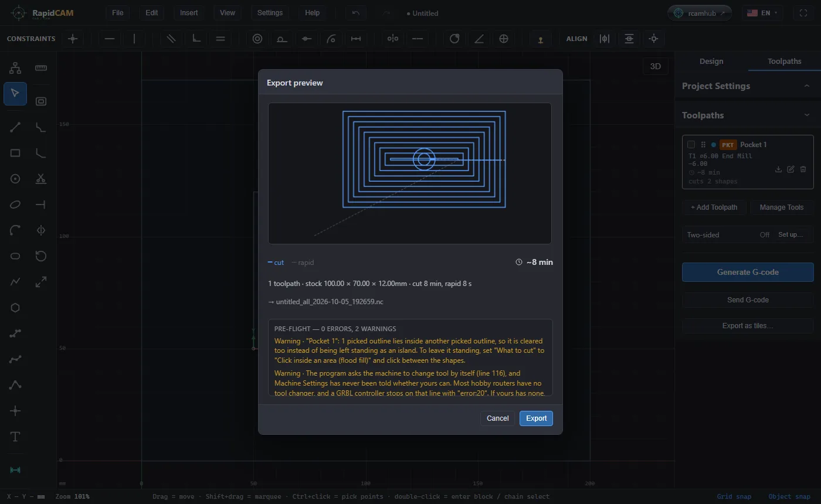Viewport: 821px width, 504px height.
Task: Apply the equal constraint
Action: [x=220, y=39]
